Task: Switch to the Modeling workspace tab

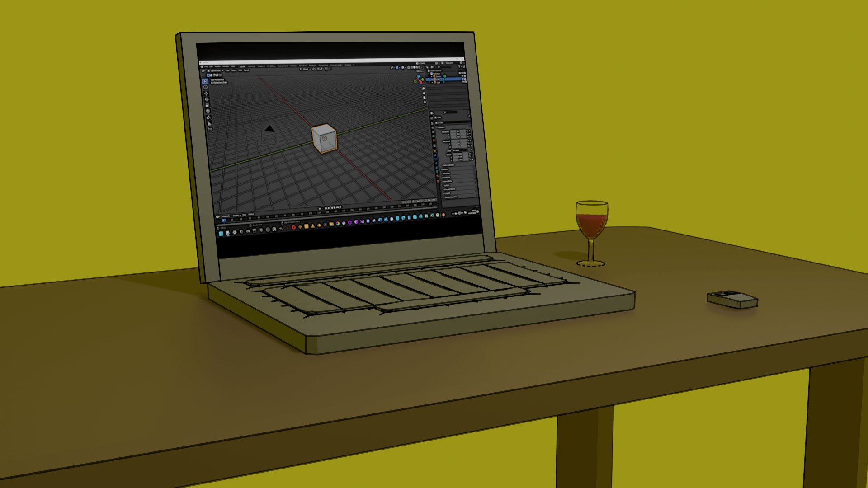Action: point(251,66)
